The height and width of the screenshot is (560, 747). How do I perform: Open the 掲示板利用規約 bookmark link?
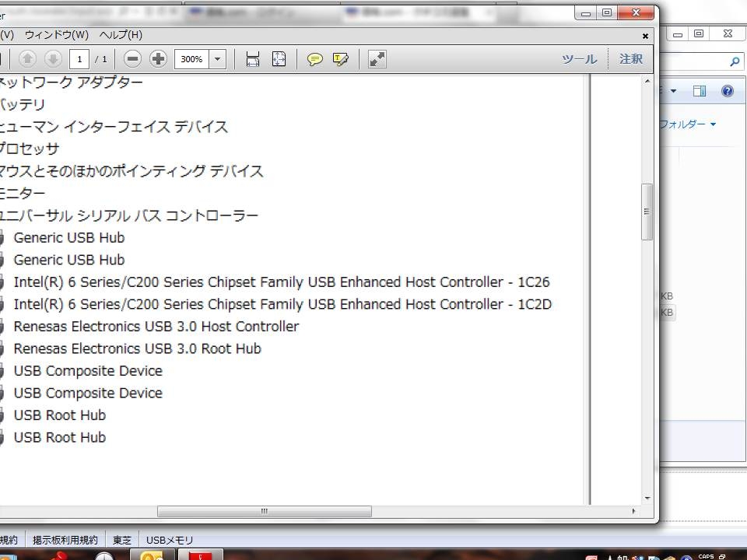65,540
